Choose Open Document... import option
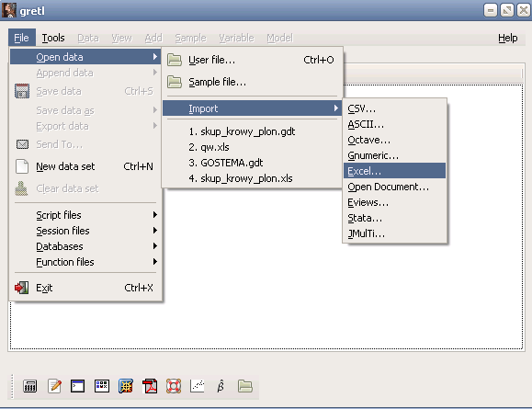The height and width of the screenshot is (409, 532). pos(394,187)
